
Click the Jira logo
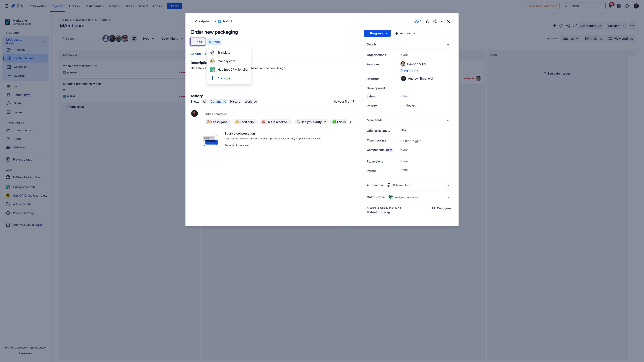[x=17, y=6]
